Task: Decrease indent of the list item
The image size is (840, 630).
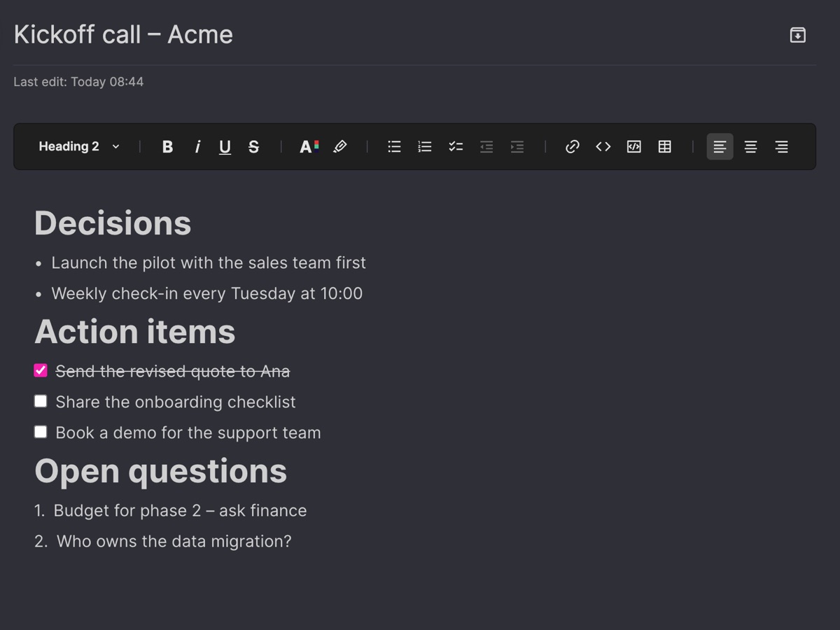Action: [486, 146]
